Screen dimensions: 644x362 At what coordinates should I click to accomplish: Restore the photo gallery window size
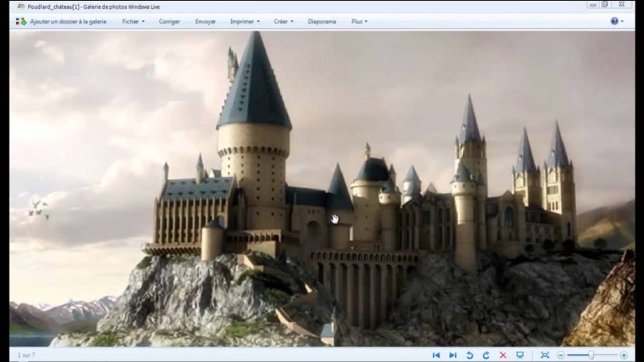pyautogui.click(x=605, y=5)
